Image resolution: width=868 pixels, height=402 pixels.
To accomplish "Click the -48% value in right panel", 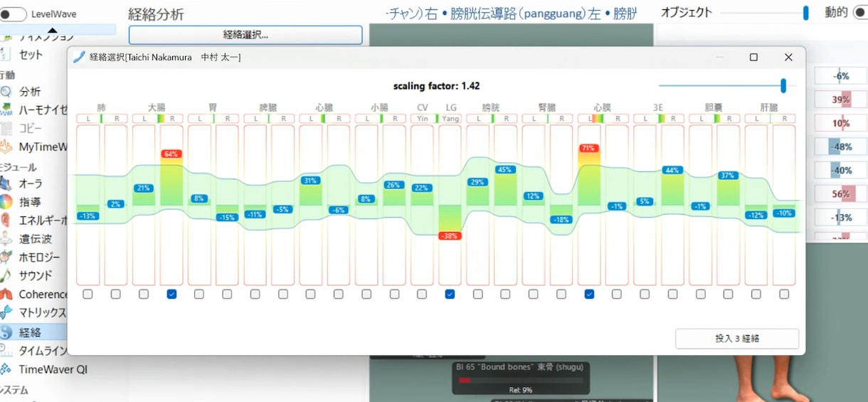I will tap(842, 147).
